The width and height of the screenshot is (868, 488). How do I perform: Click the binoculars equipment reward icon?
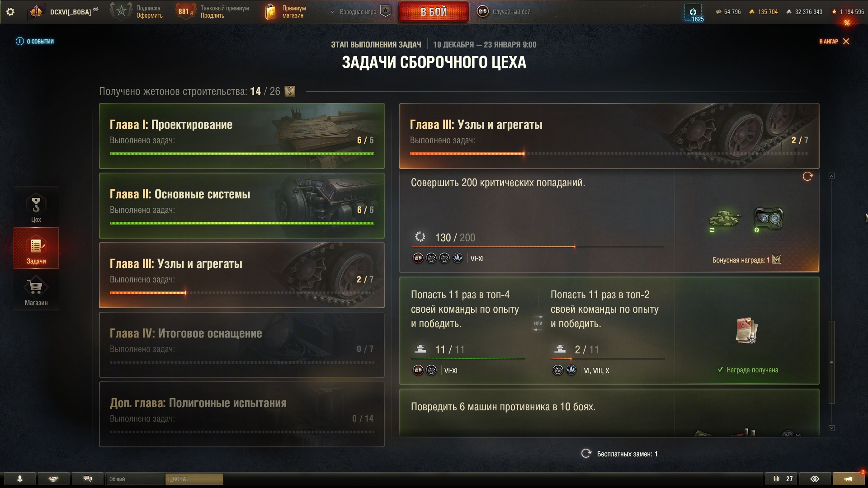pyautogui.click(x=769, y=219)
